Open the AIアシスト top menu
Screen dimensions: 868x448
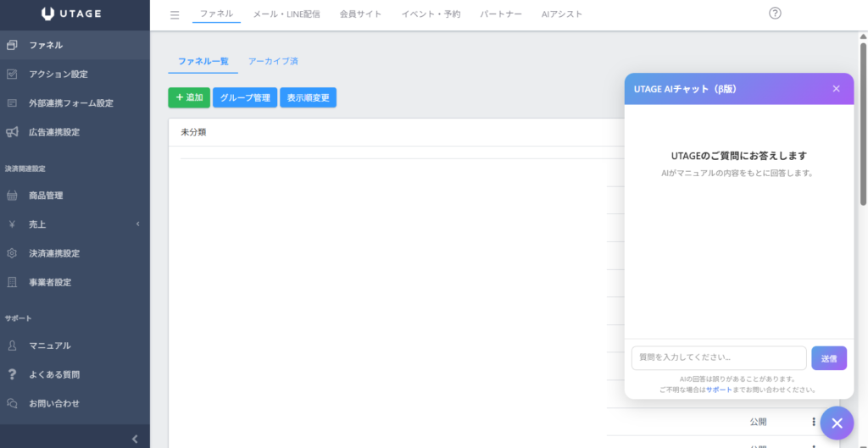click(561, 14)
